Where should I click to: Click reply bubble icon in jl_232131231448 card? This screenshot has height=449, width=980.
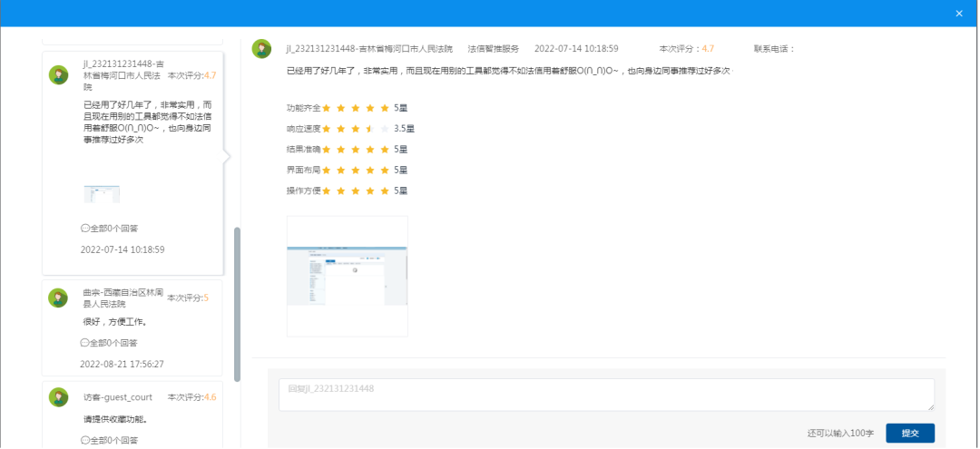[x=85, y=229]
